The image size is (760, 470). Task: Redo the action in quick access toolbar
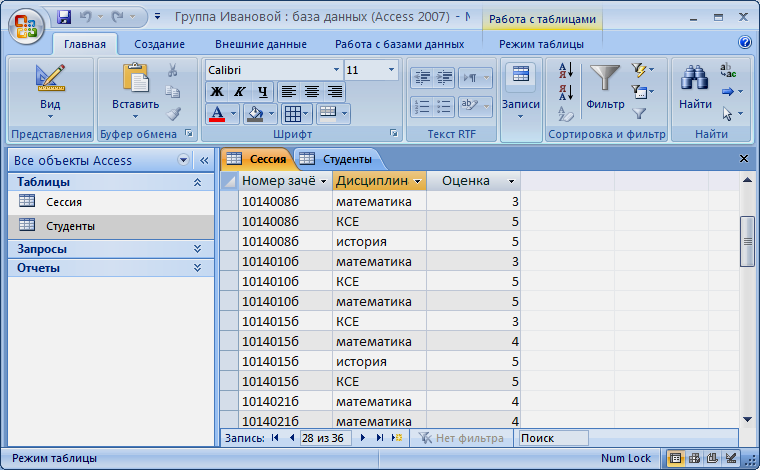(117, 17)
